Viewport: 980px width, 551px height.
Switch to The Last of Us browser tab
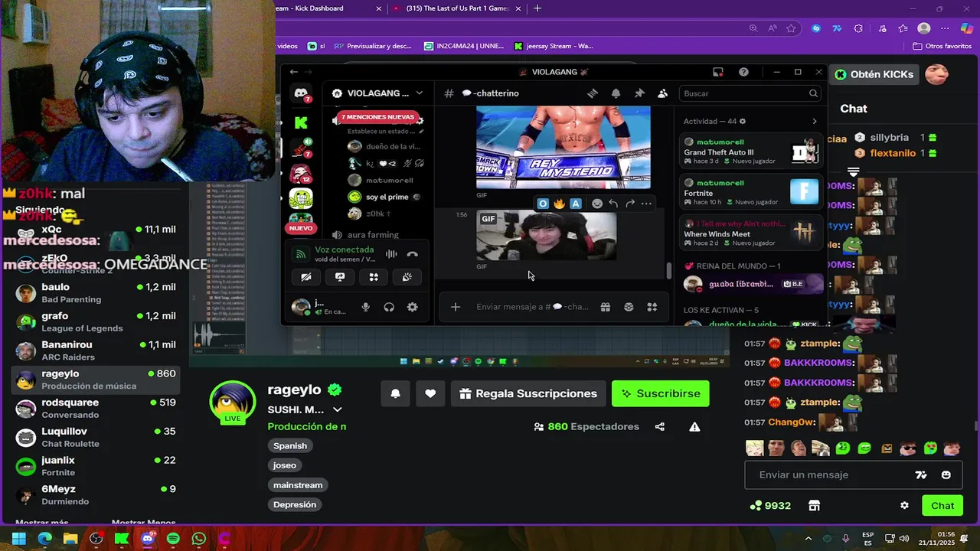[x=457, y=8]
